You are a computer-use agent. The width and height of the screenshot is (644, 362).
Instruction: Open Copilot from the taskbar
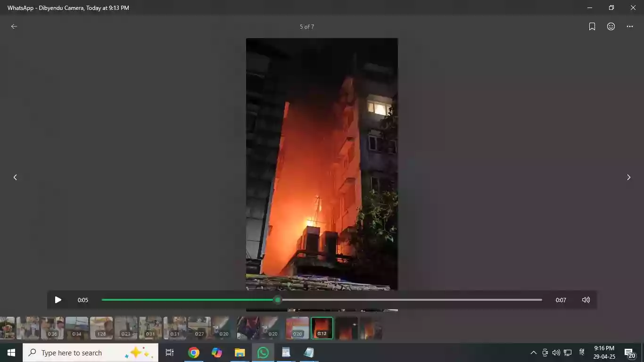click(x=217, y=353)
